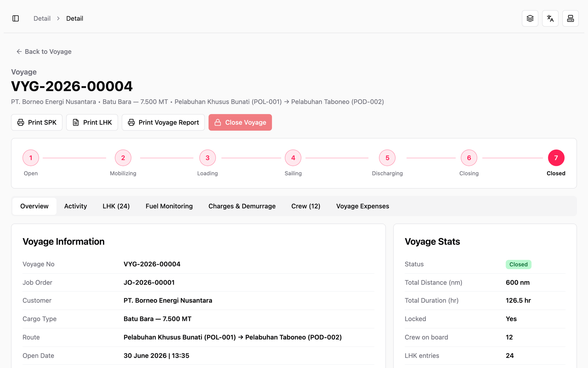Open the LHK (24) tab
The image size is (588, 368).
[116, 206]
